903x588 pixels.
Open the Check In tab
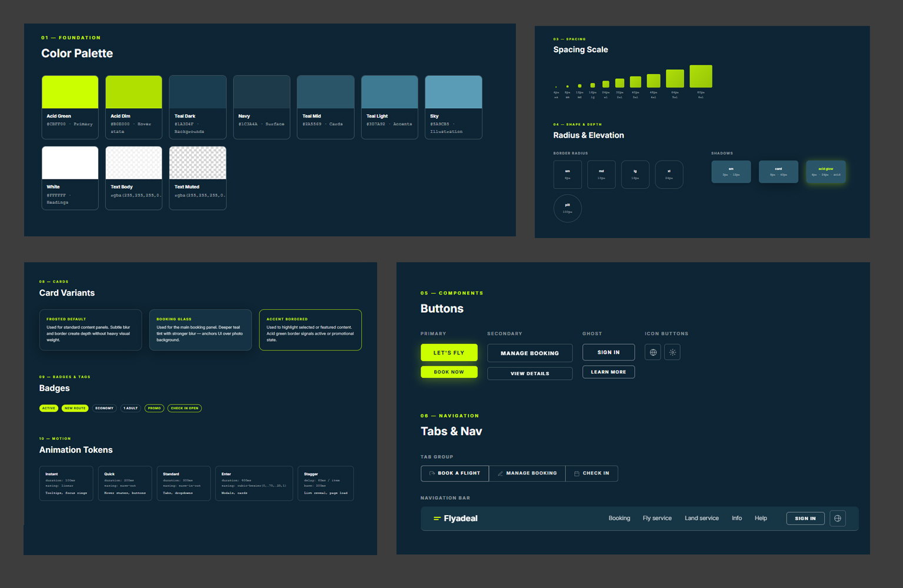pos(592,473)
